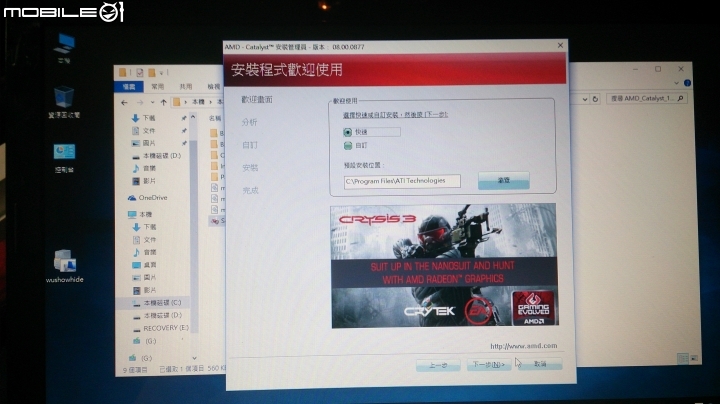
Task: Click 本機 breadcrumb in address bar
Action: click(198, 102)
